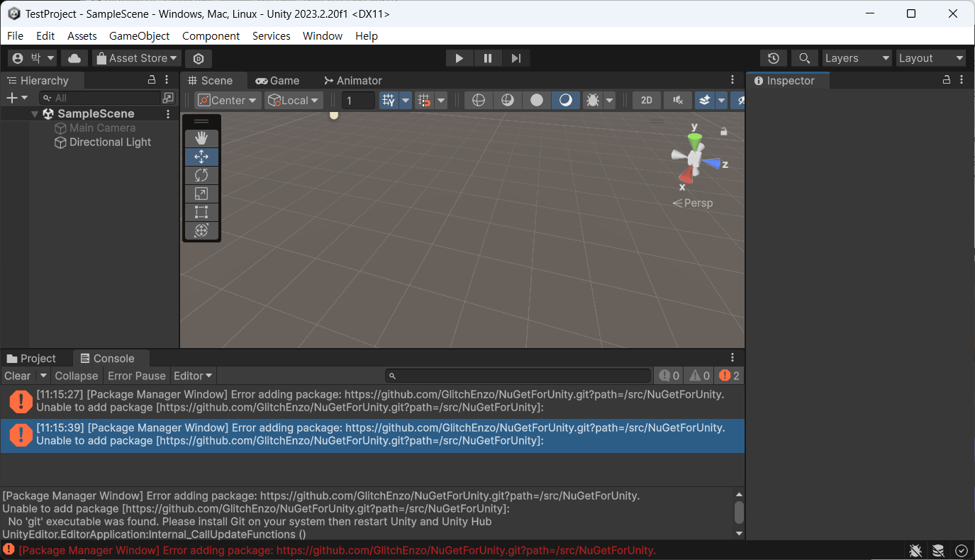Open the cloud services icon

pos(74,58)
